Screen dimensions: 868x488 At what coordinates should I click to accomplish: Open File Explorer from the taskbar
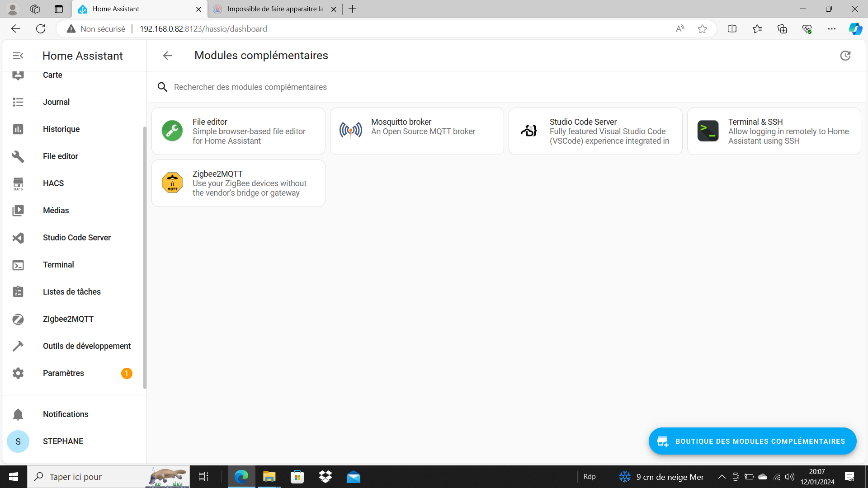269,477
